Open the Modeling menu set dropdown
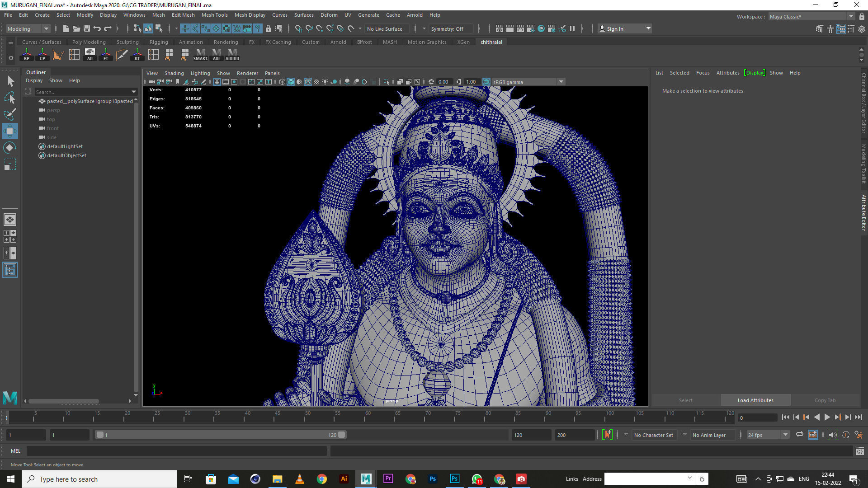Viewport: 868px width, 488px height. (28, 28)
